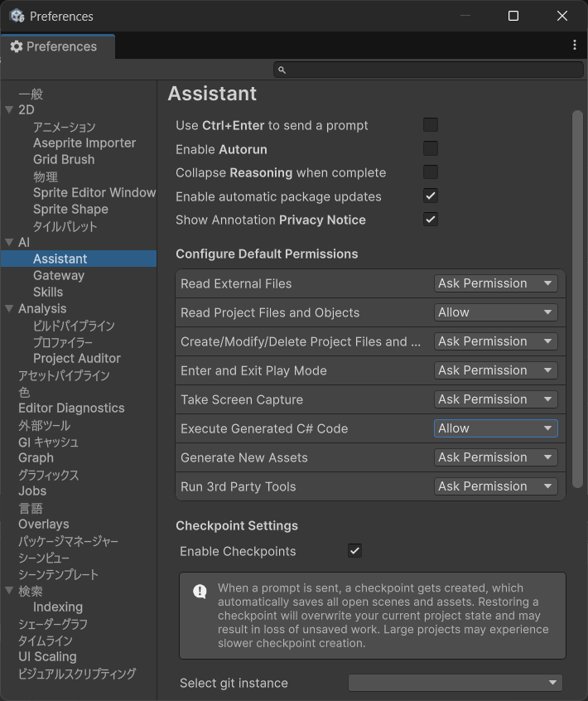Image resolution: width=588 pixels, height=701 pixels.
Task: Close the Preferences window
Action: (562, 16)
